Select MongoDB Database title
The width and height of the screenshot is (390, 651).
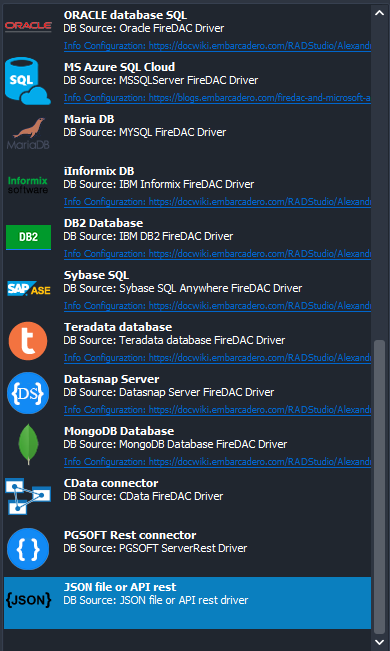tap(119, 431)
